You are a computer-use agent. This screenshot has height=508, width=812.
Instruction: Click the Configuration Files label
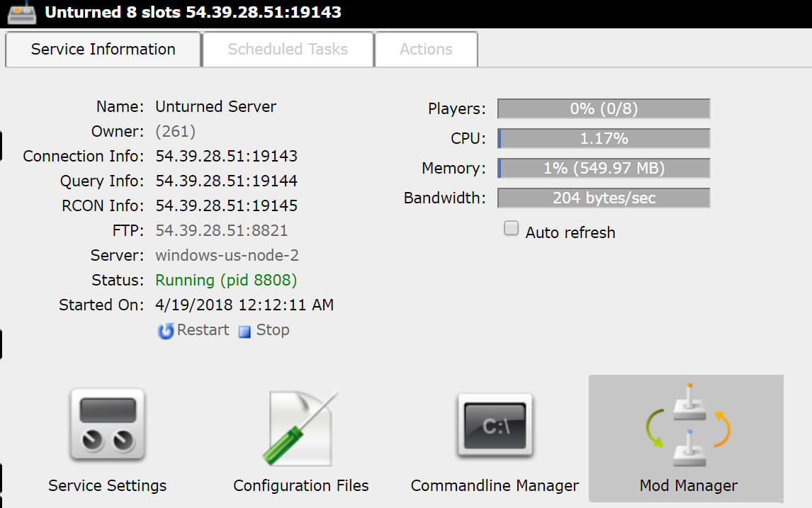click(x=301, y=486)
